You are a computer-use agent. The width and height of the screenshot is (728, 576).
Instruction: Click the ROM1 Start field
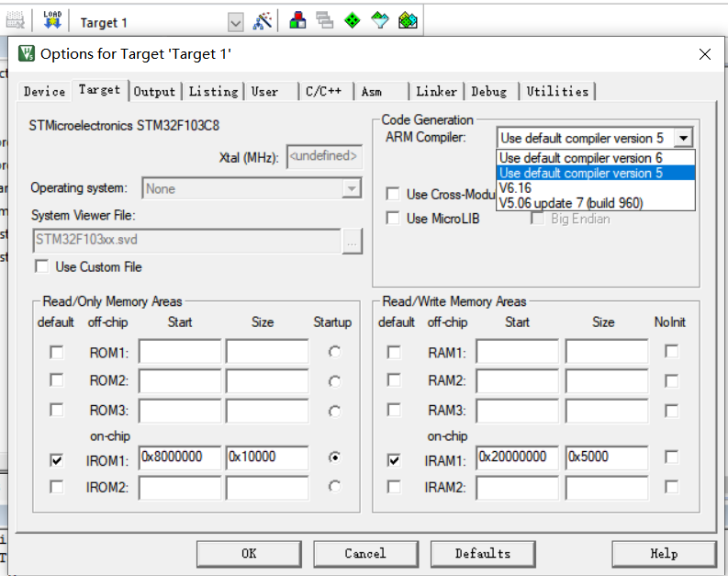pos(180,351)
